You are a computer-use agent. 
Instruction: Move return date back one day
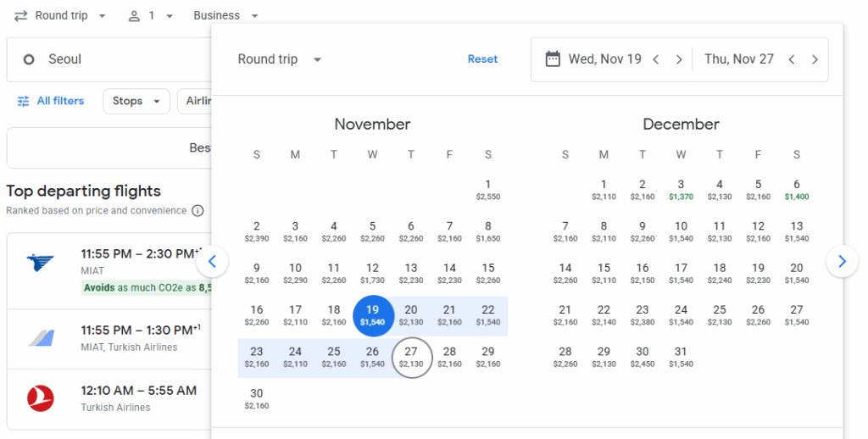[791, 59]
